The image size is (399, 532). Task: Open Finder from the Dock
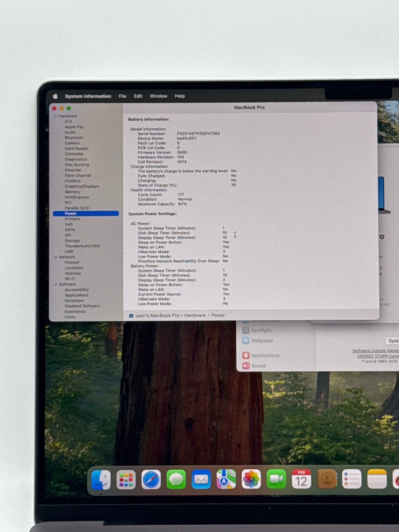coord(101,480)
